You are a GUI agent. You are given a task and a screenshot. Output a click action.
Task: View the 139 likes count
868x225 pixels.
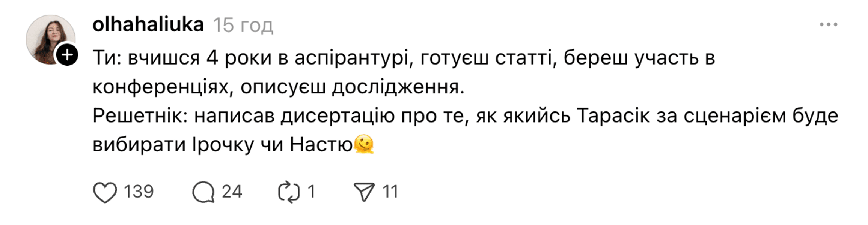tap(139, 192)
